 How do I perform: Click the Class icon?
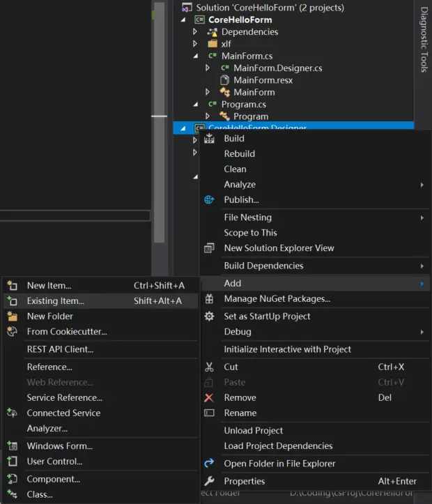click(x=13, y=494)
